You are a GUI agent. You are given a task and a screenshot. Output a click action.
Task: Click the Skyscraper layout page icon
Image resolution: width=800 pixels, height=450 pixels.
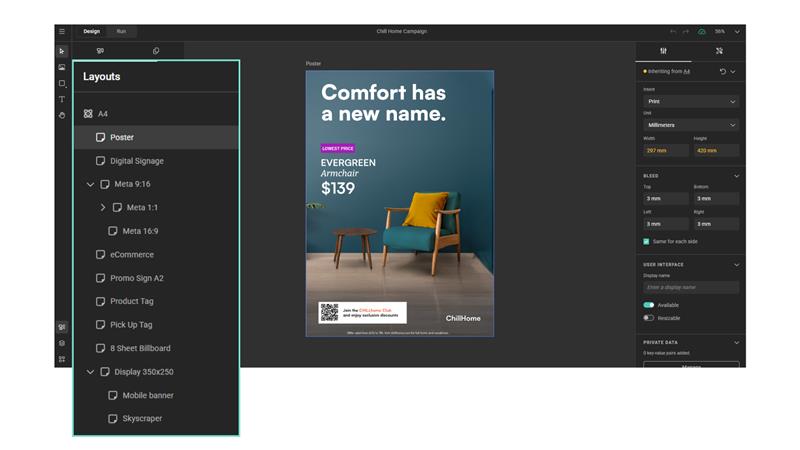[113, 418]
